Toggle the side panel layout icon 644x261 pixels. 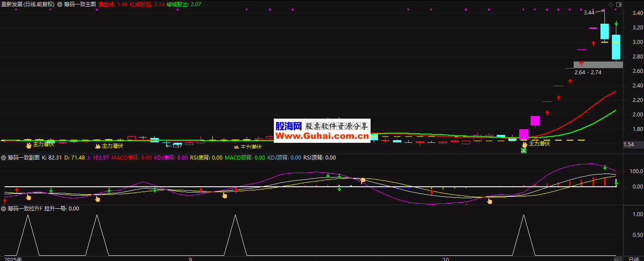tap(619, 4)
